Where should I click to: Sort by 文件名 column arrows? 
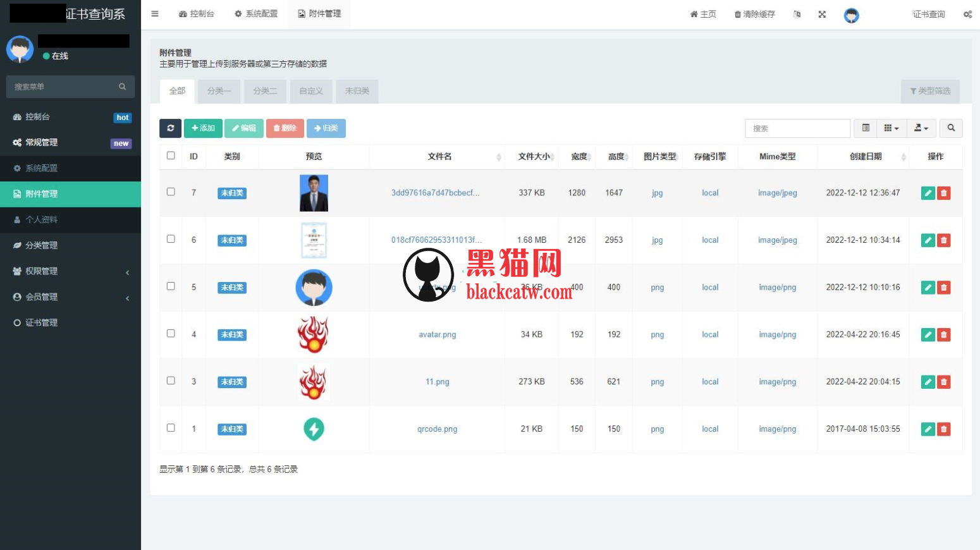[499, 157]
